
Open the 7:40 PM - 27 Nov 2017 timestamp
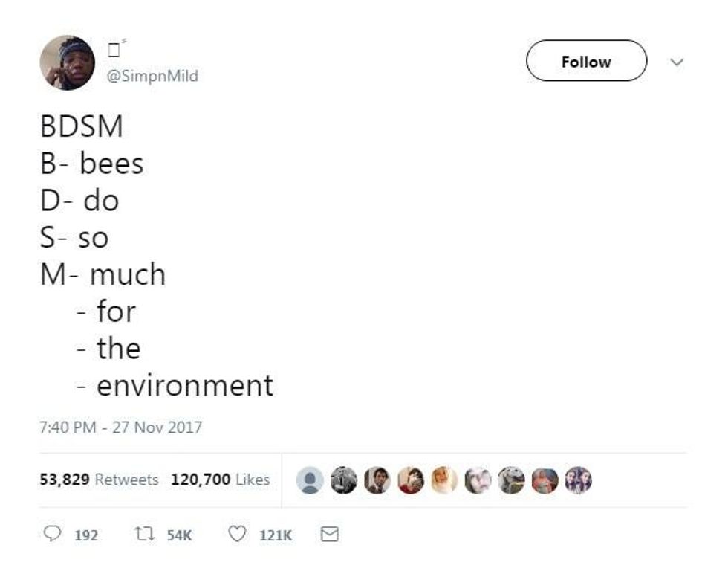120,427
